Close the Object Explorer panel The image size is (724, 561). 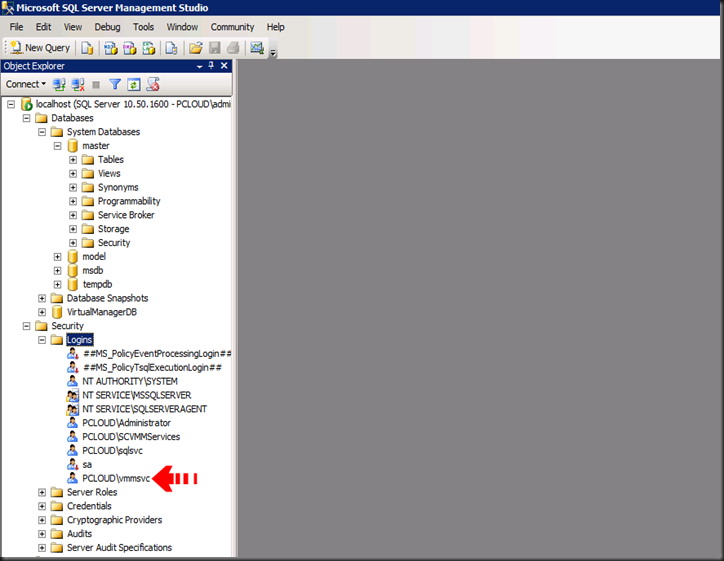pyautogui.click(x=224, y=66)
